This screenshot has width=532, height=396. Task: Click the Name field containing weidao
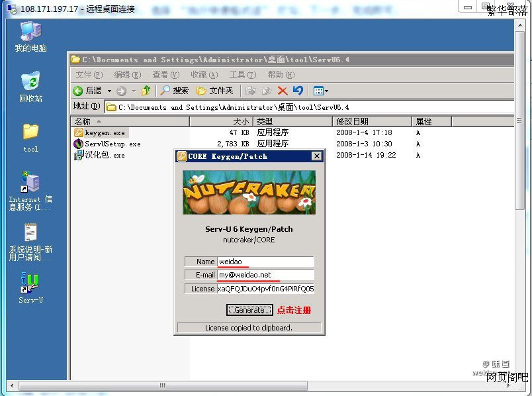(265, 262)
